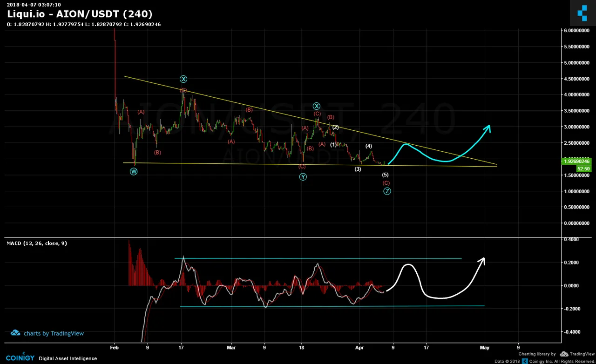596x364 pixels.
Task: Click the timestamp '2018-04-07 03:07:10'
Action: [34, 5]
